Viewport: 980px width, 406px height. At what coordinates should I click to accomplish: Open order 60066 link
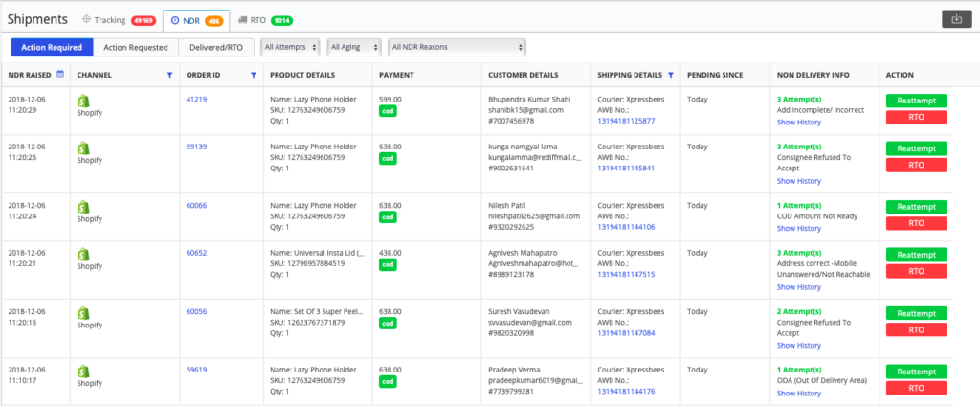click(x=196, y=205)
